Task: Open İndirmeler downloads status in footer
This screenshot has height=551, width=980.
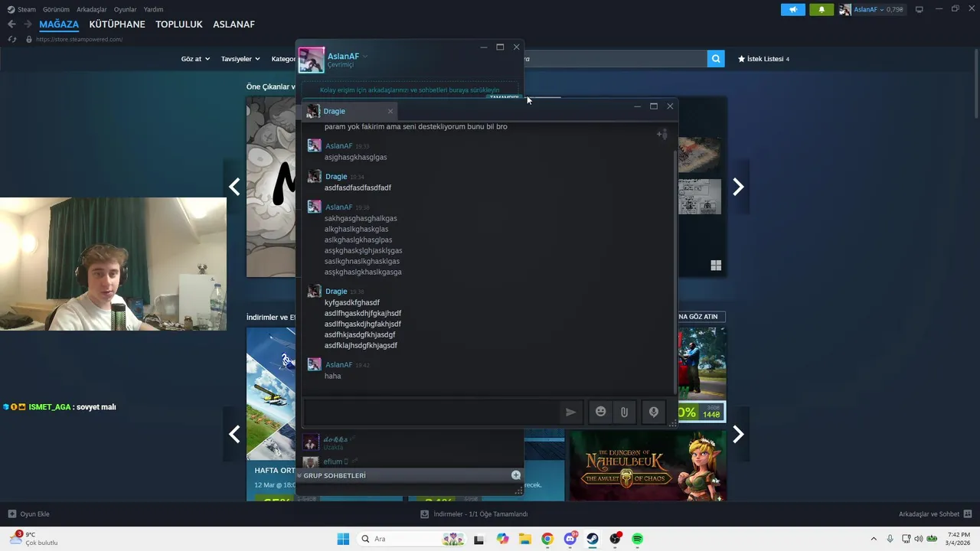Action: (475, 514)
